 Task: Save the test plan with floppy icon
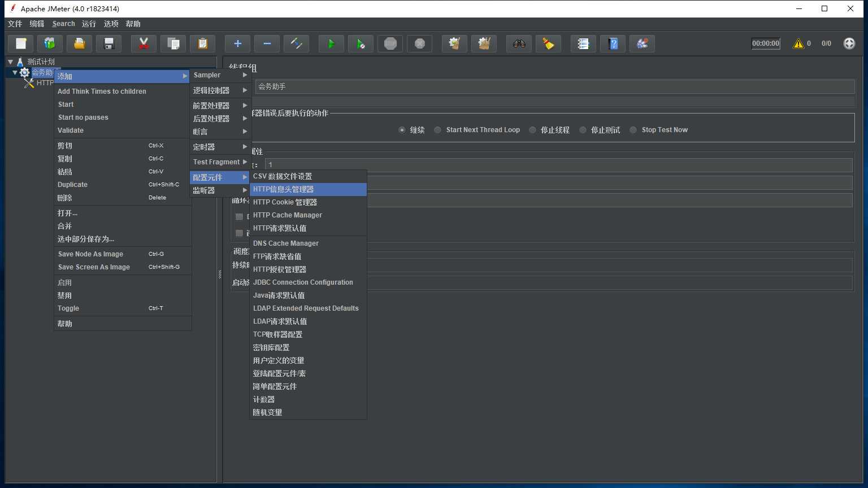[109, 43]
